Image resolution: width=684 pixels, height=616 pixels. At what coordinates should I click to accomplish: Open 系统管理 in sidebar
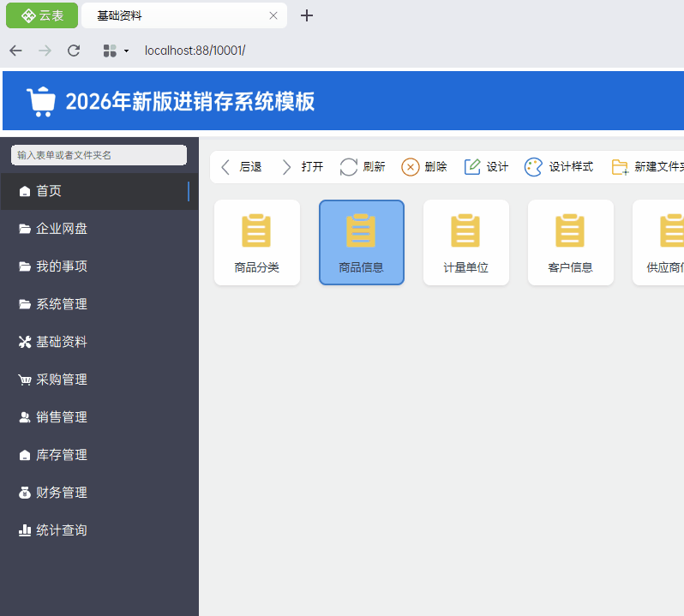[99, 304]
